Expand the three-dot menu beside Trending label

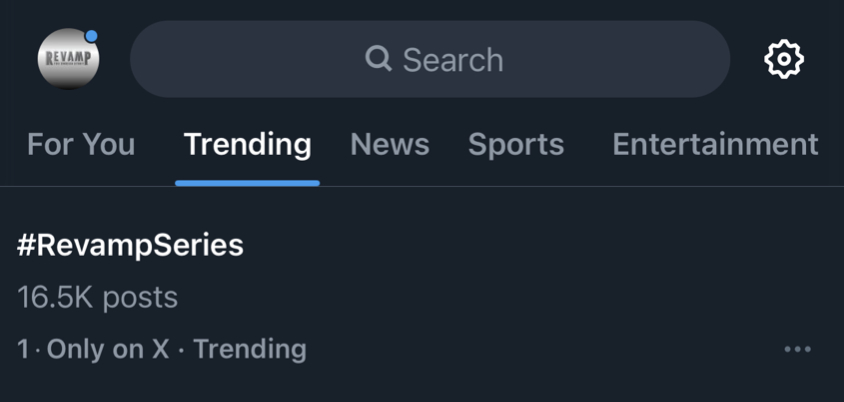pos(797,349)
